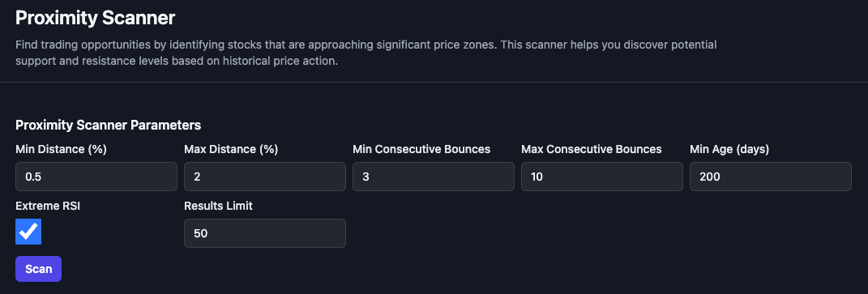Click the "Results Limit" label
This screenshot has width=868, height=294.
coord(218,206)
